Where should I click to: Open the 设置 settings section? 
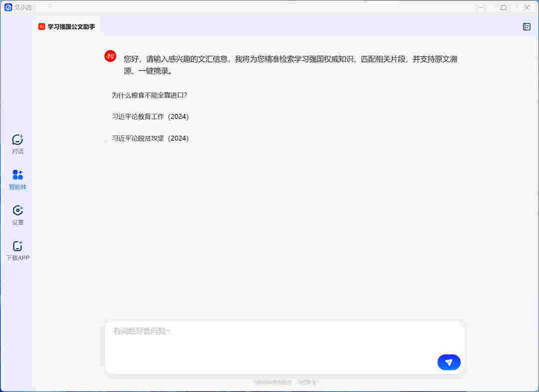pyautogui.click(x=17, y=215)
